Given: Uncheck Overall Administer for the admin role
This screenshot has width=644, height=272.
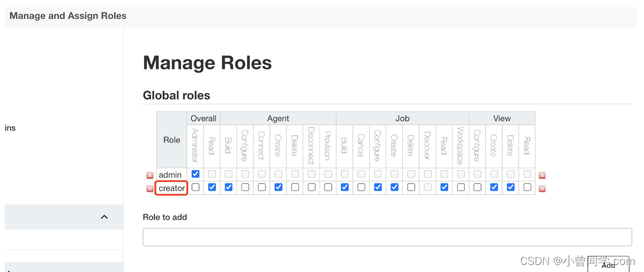Looking at the screenshot, I should pyautogui.click(x=196, y=174).
